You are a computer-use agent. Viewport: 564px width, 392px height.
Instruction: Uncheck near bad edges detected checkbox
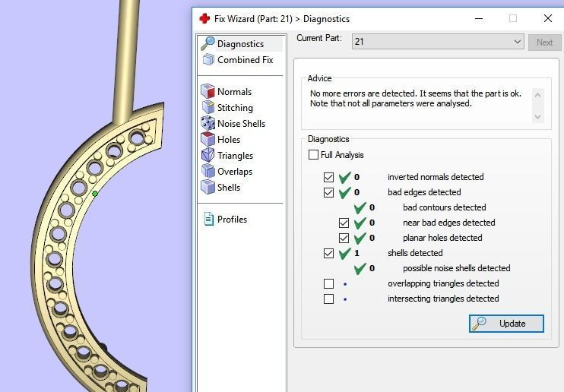pyautogui.click(x=344, y=223)
